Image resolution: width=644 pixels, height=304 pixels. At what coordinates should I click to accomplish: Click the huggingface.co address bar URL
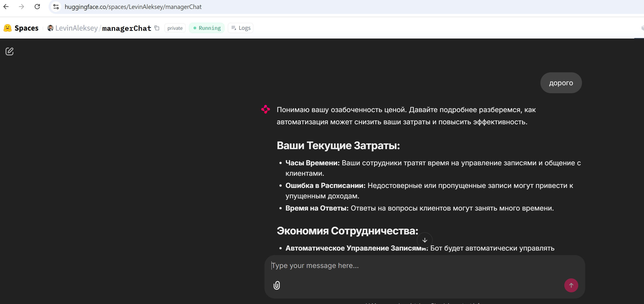pyautogui.click(x=133, y=7)
